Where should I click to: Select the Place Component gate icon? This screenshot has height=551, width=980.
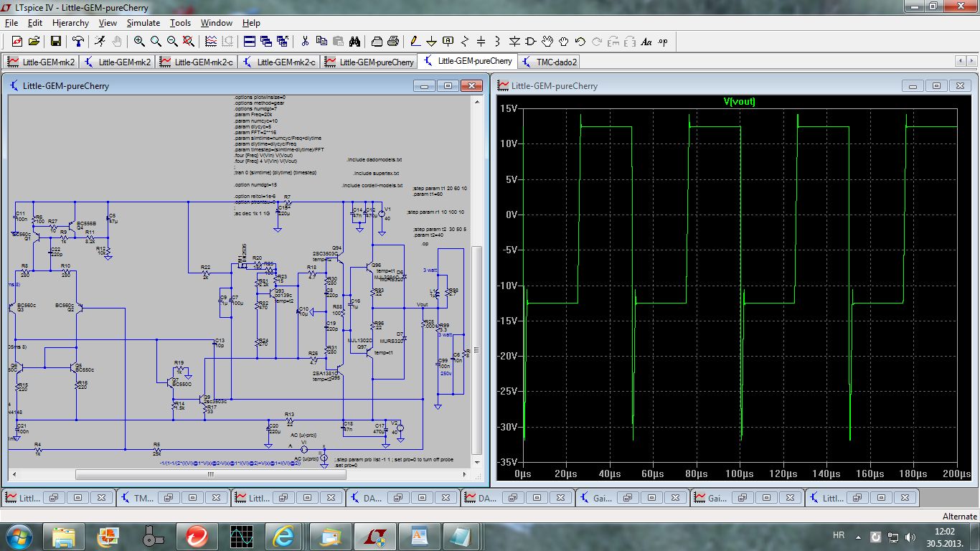tap(531, 42)
